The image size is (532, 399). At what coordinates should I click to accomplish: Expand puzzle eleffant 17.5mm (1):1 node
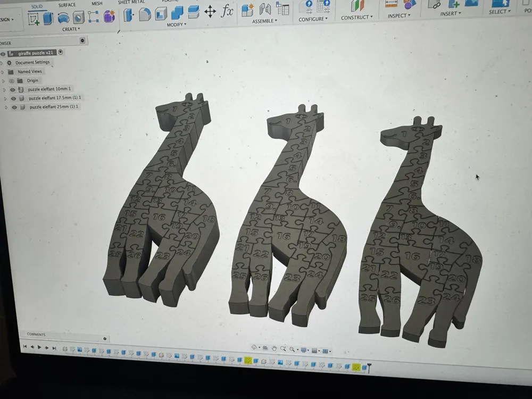point(5,99)
